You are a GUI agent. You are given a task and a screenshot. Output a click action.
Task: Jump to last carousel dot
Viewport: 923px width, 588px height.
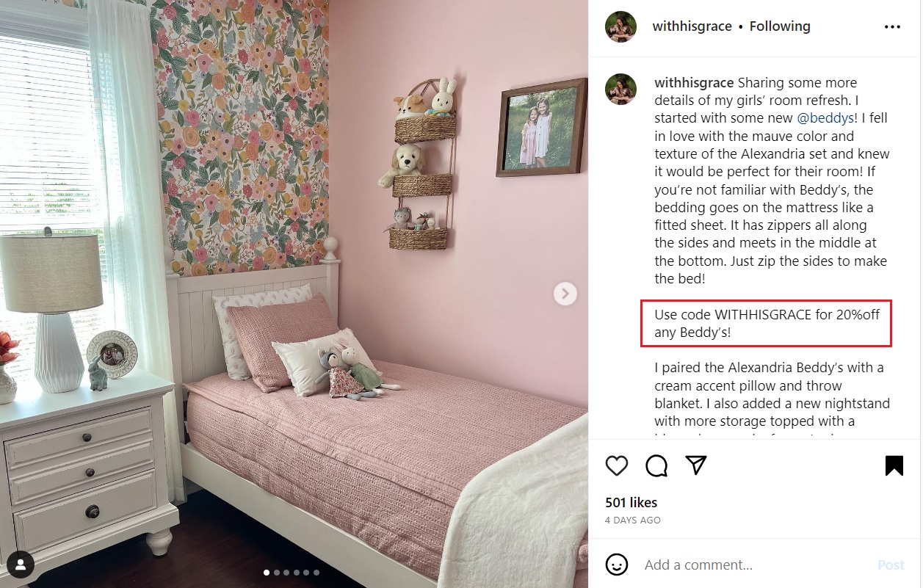point(316,572)
